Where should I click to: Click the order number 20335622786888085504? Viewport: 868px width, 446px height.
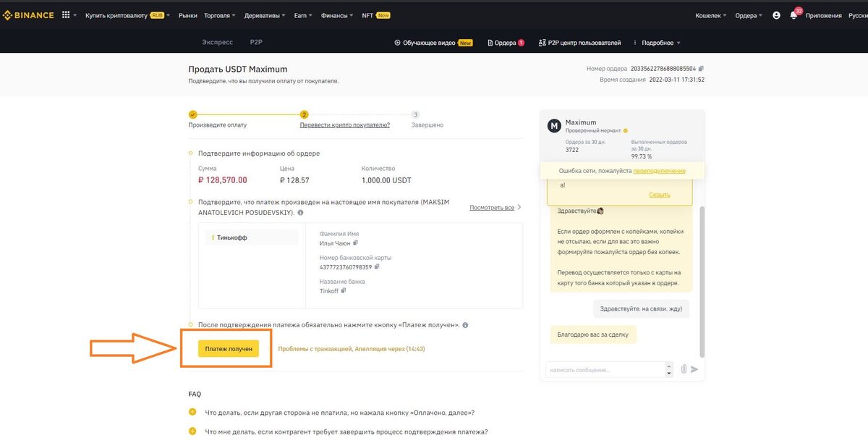tap(663, 68)
